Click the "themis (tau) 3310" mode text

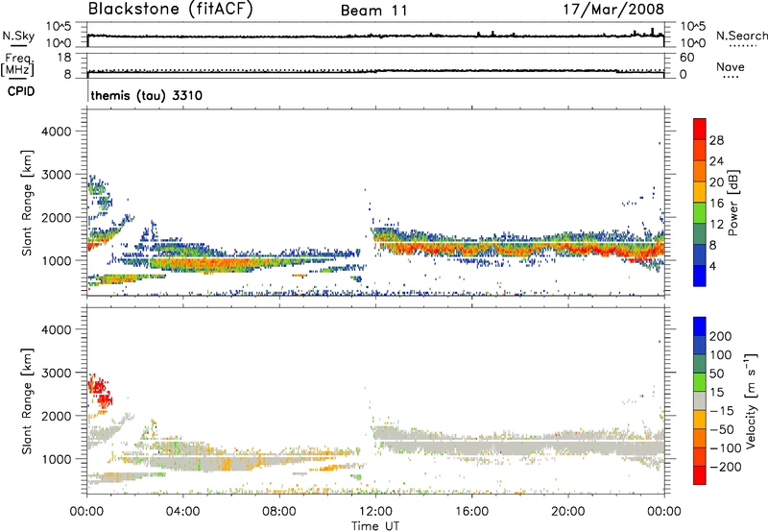point(147,95)
